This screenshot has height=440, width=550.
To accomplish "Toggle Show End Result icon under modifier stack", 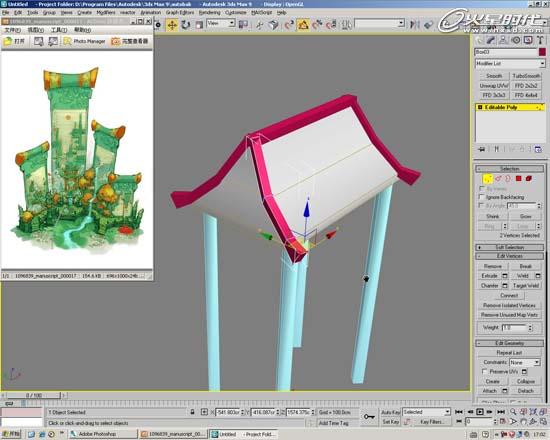I will 496,149.
